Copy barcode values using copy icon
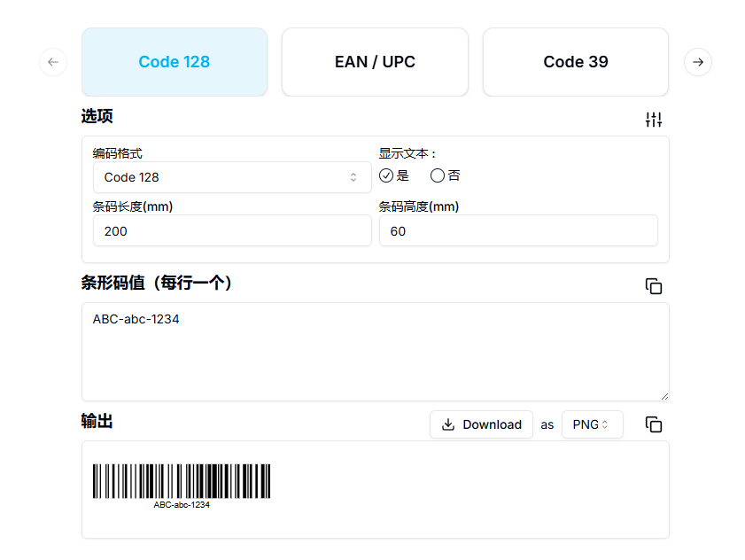Image resolution: width=745 pixels, height=560 pixels. (x=654, y=286)
